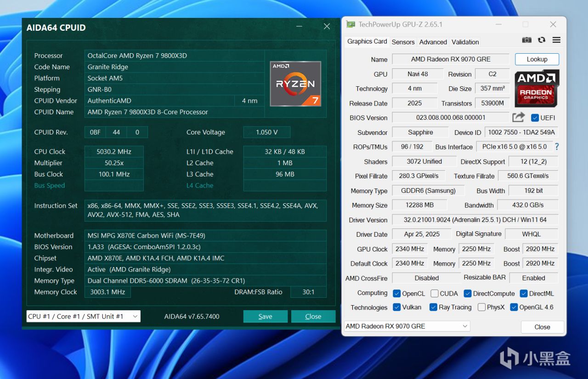Click the PCIe bus interface question mark

click(557, 147)
